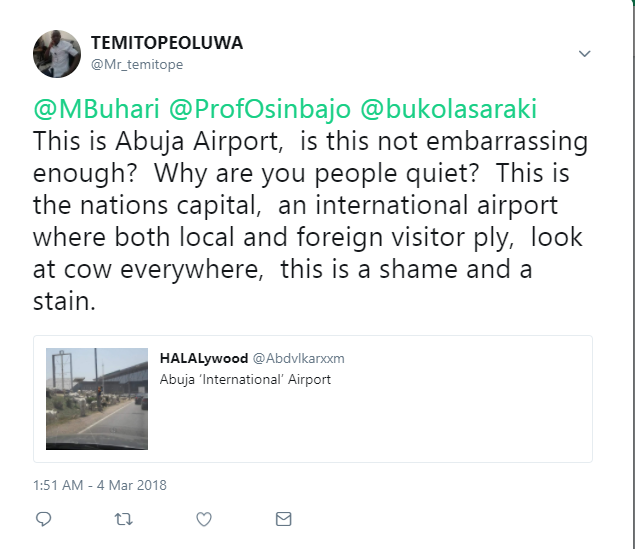Open the @Mr_temitope handle link
635x549 pixels.
tap(137, 64)
